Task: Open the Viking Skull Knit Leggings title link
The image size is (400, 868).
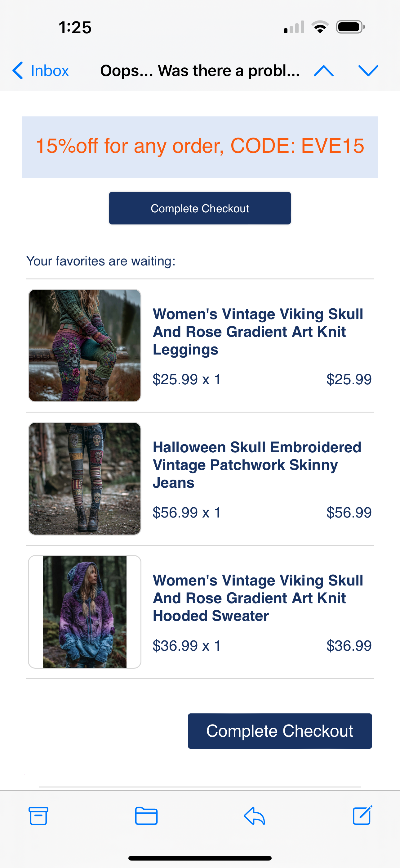Action: point(258,332)
